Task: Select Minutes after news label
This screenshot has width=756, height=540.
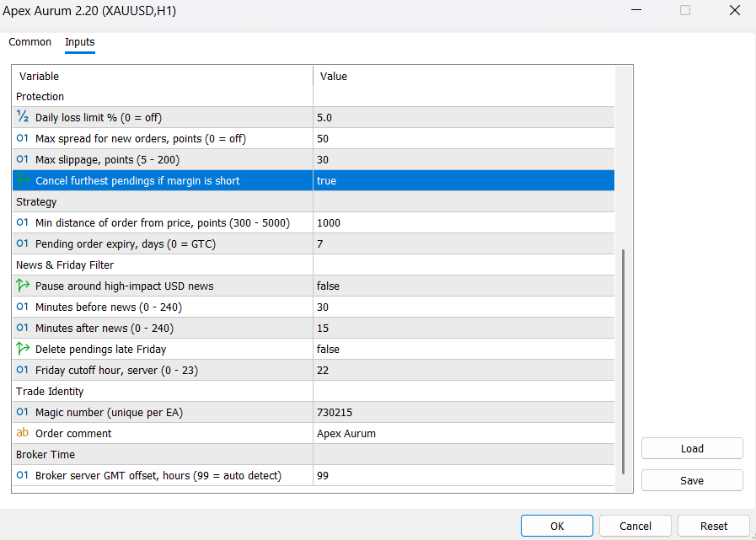Action: pos(105,329)
